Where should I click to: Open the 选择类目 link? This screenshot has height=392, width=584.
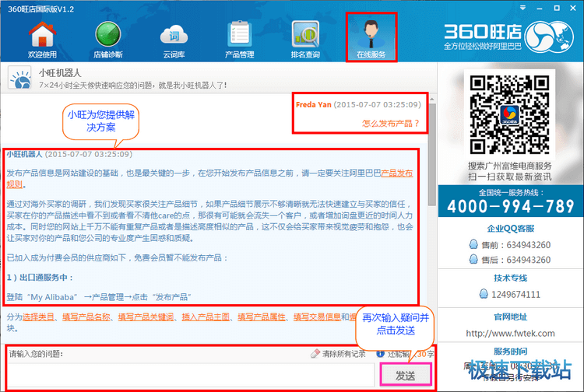coord(38,317)
